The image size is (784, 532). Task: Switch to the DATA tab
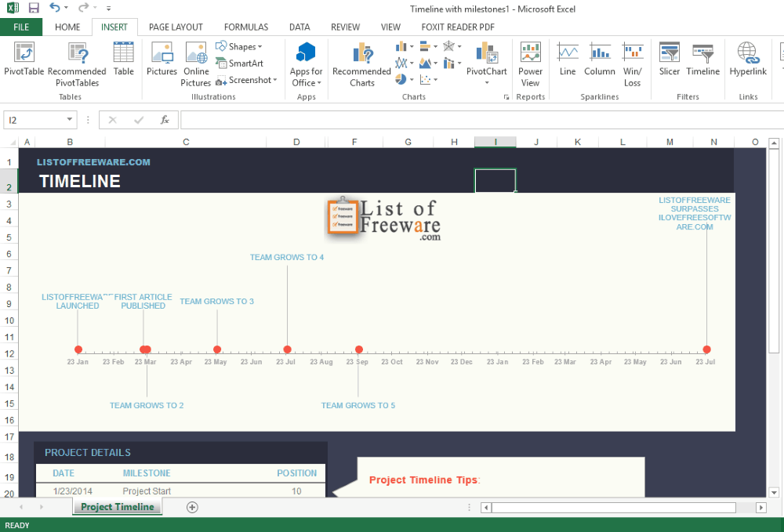[299, 27]
